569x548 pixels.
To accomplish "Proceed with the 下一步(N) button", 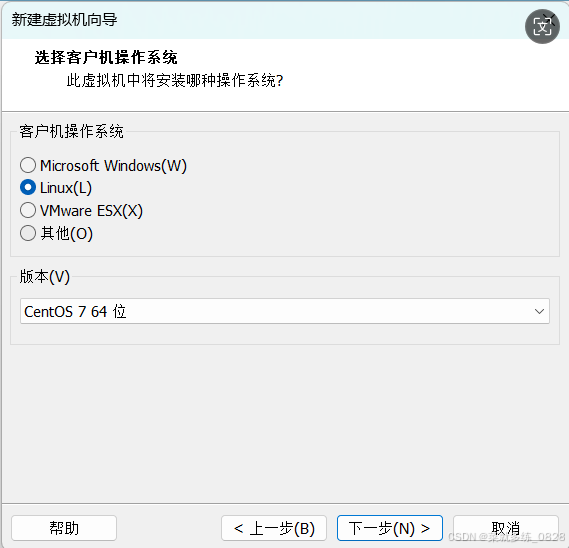I will (390, 528).
